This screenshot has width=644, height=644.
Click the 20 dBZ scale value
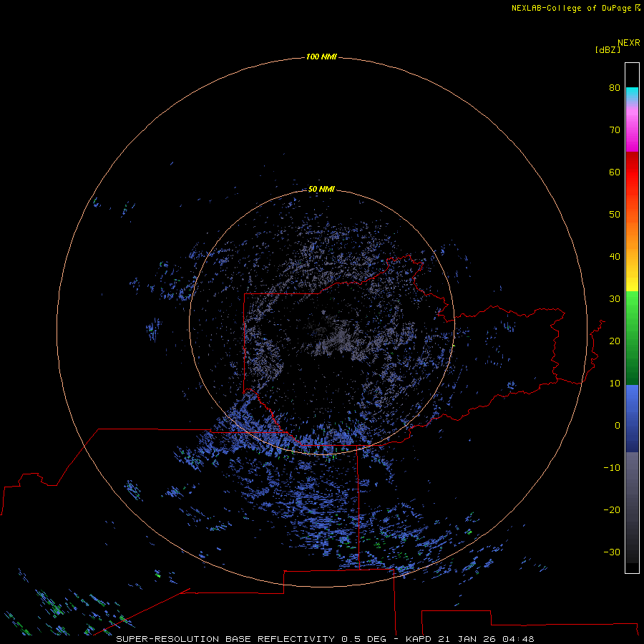[x=615, y=341]
